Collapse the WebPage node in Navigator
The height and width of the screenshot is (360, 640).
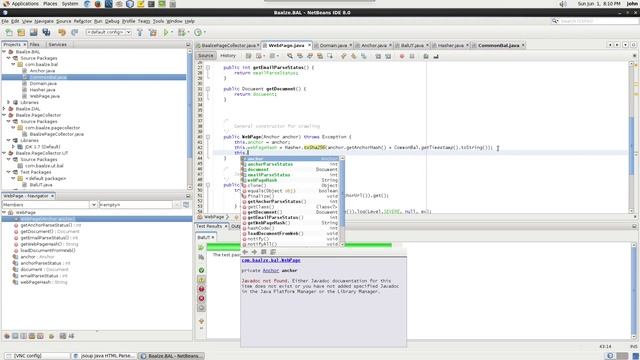point(4,213)
